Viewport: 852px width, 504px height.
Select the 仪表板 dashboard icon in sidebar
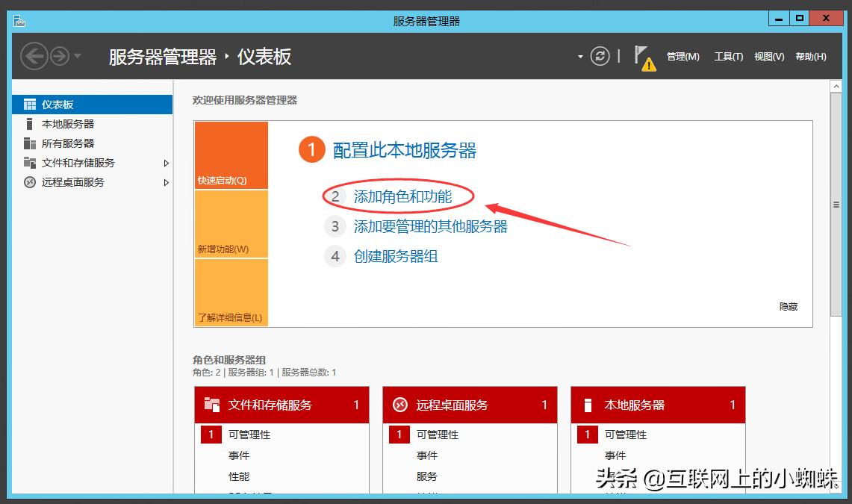click(28, 105)
